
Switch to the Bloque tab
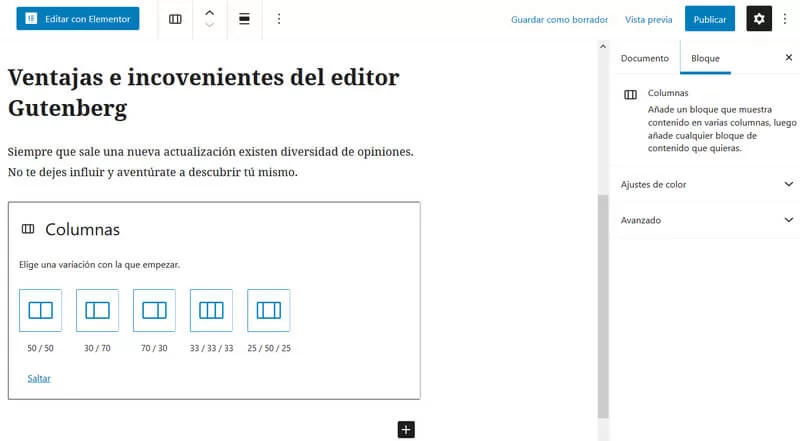pyautogui.click(x=705, y=58)
